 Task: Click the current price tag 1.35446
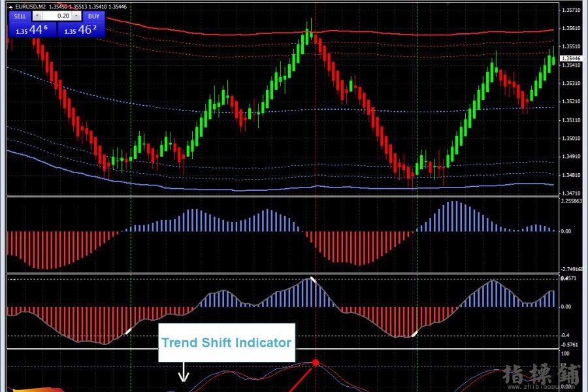pos(571,59)
